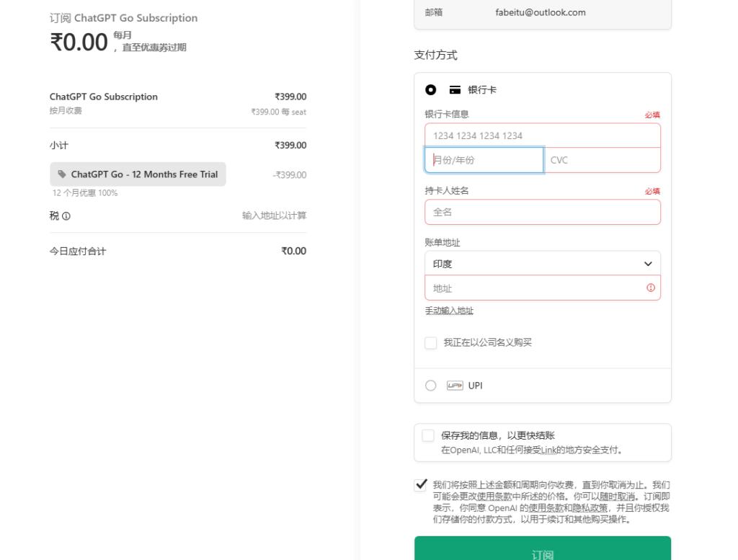This screenshot has width=738, height=560.
Task: Open the country dropdown showing 印度
Action: click(542, 263)
